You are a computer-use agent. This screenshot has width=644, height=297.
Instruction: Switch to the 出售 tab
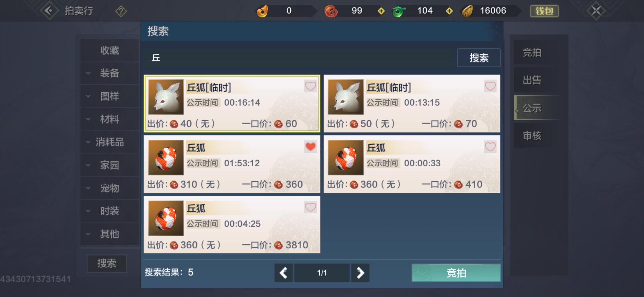[533, 80]
